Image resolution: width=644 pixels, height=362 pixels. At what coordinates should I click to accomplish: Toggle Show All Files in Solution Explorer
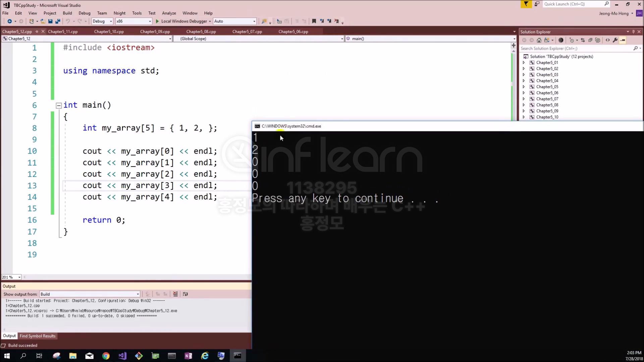[598, 40]
